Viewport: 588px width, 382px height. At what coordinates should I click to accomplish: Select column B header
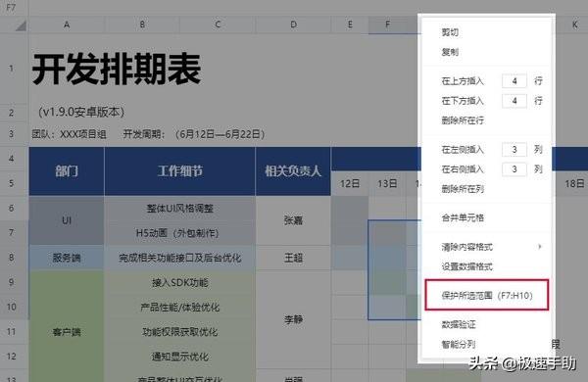(x=142, y=24)
